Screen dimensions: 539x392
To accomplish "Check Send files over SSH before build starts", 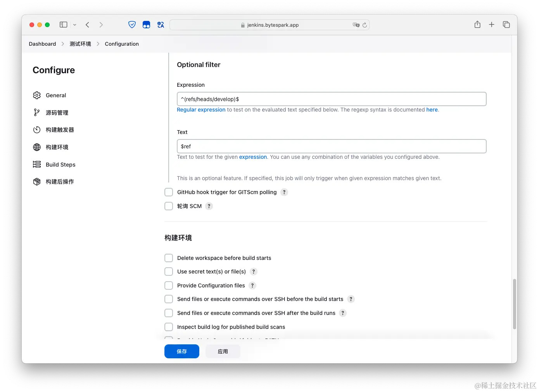I will [169, 299].
